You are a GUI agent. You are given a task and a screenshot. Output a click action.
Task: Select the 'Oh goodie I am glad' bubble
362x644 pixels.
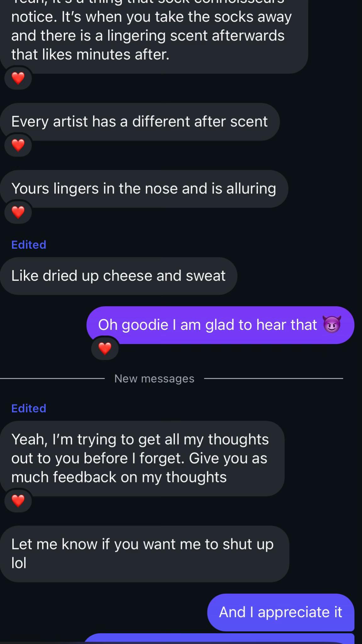pyautogui.click(x=220, y=325)
